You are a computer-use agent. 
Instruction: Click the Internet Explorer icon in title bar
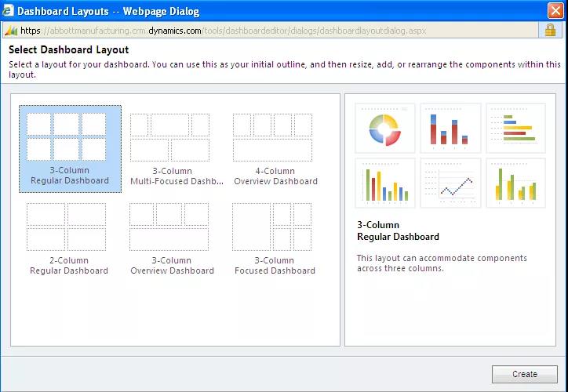point(9,12)
